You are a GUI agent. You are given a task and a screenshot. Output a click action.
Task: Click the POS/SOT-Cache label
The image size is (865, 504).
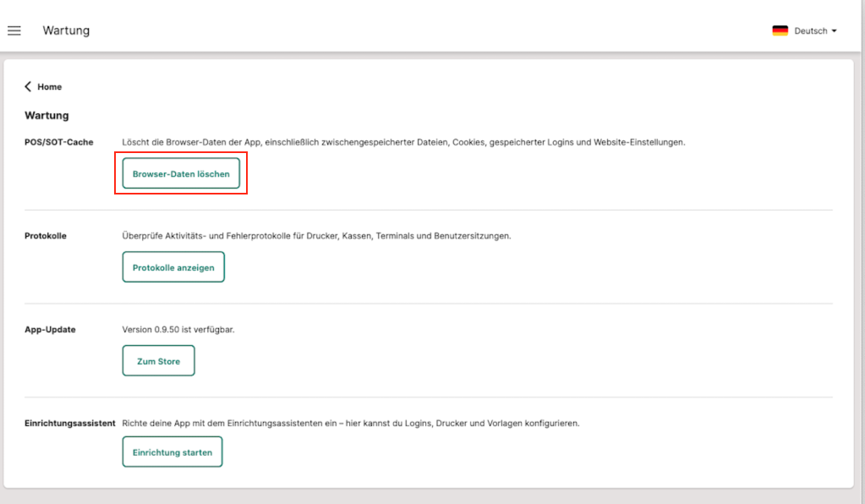[59, 142]
